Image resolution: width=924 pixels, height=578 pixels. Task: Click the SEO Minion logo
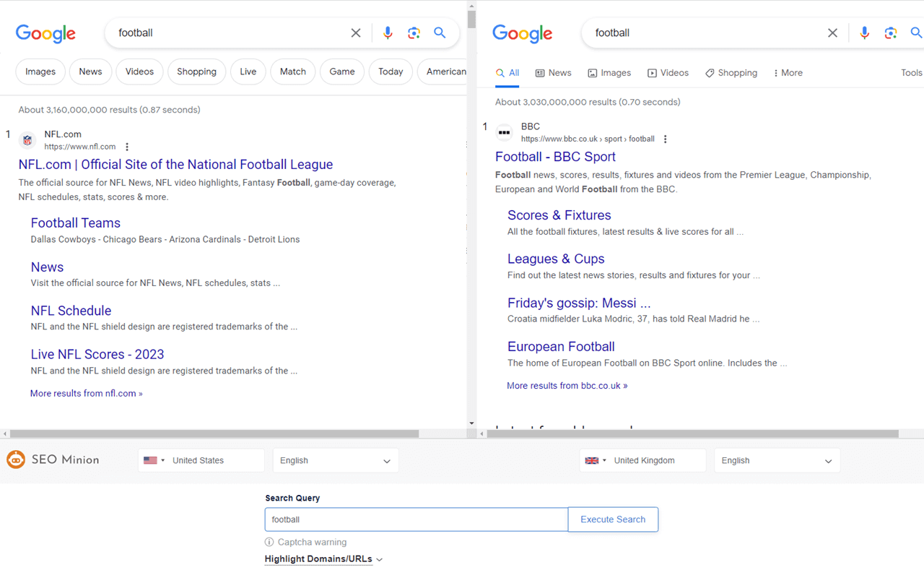[16, 460]
